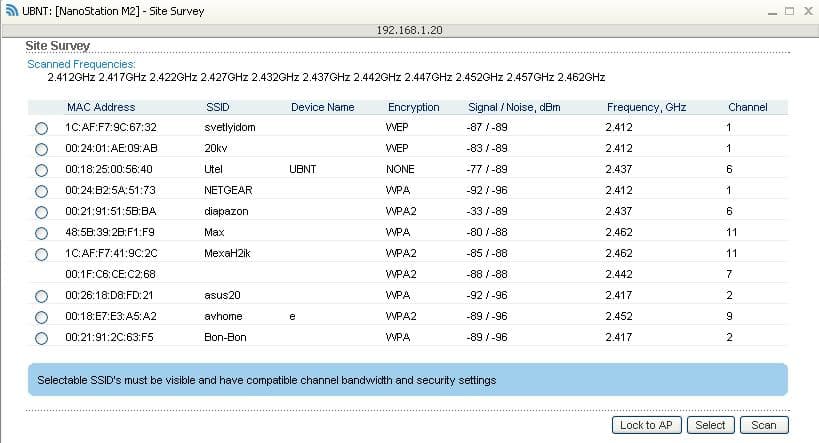
Task: Click the UBNT signal icon in title bar
Action: [11, 10]
